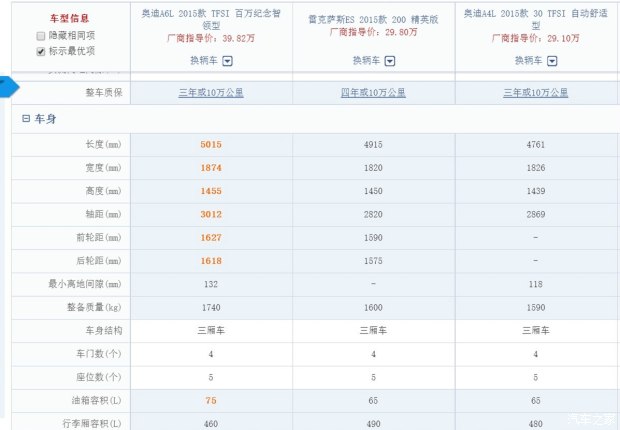Screen dimensions: 620x430
Task: Uncheck the 标示最优项 checkbox
Action: pos(40,51)
